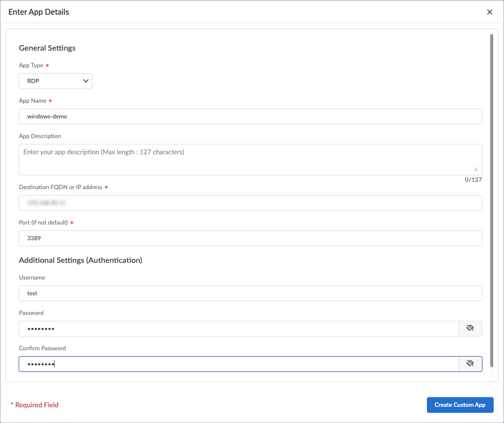Reveal the Confirm Password entry
504x423 pixels.
(470, 364)
